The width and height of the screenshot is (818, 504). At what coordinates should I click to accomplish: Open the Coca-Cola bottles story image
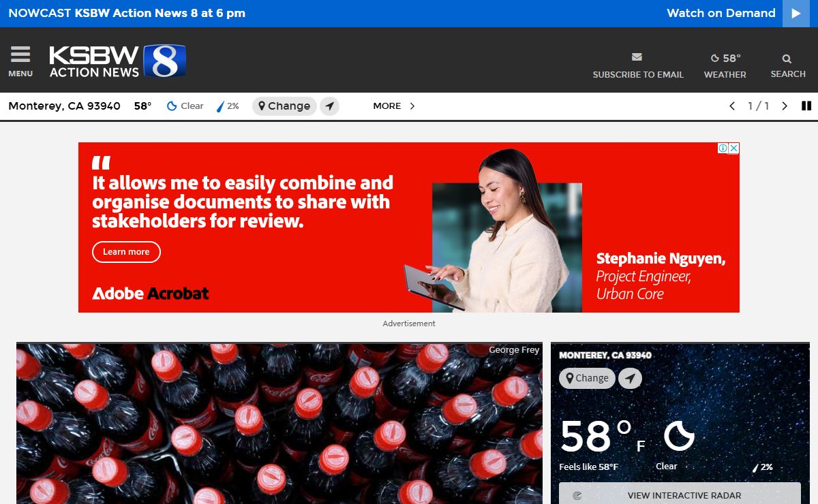pos(279,424)
